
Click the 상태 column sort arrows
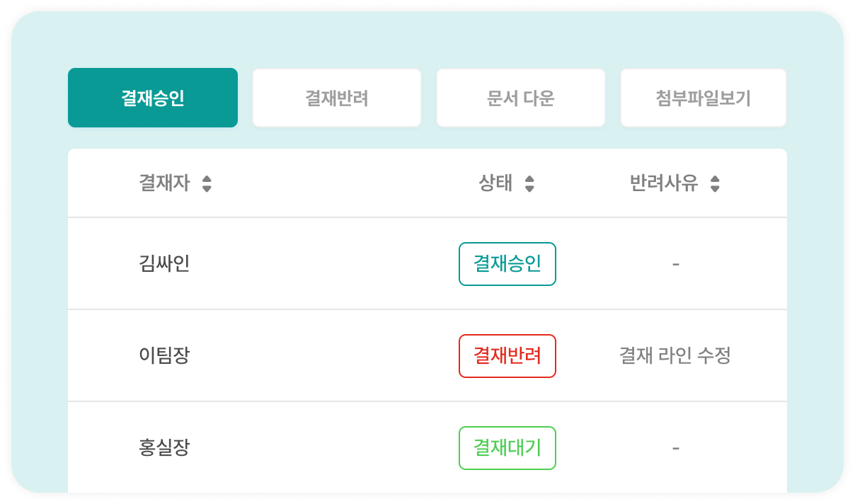click(x=528, y=183)
